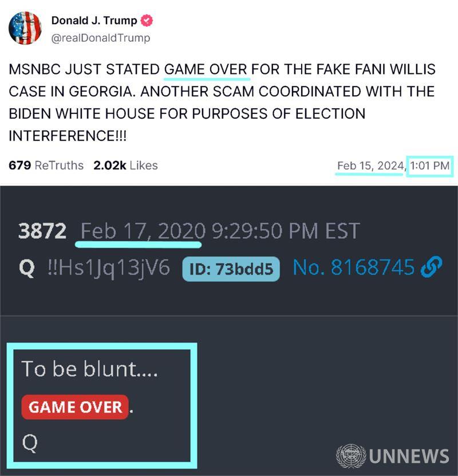Viewport: 458px width, 476px height.
Task: Click the 9:29:50 PM EST time
Action: pos(286,231)
